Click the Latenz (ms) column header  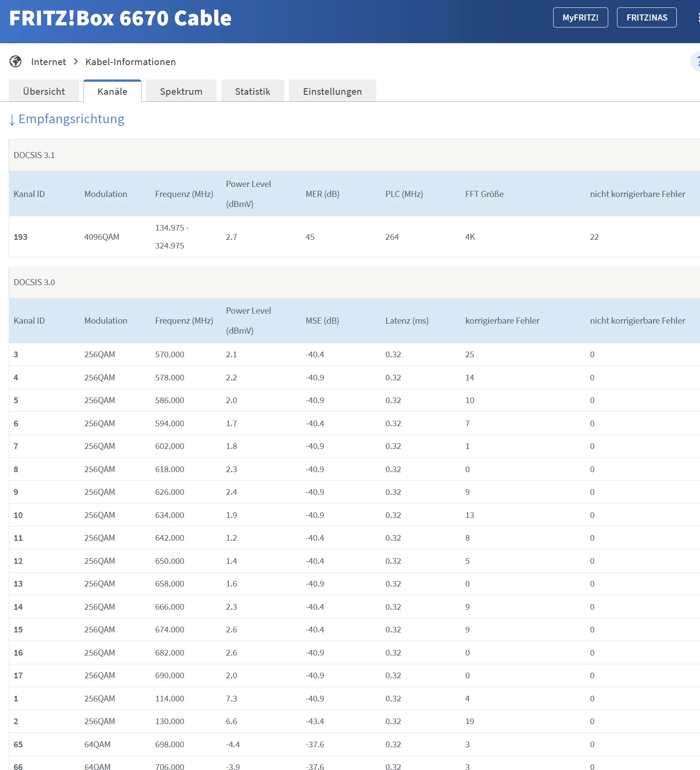click(406, 321)
